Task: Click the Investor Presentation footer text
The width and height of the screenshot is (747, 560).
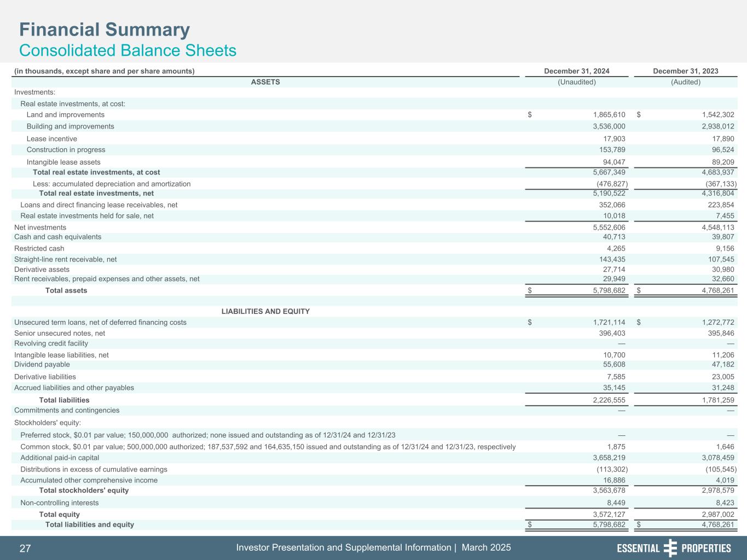Action: point(373,547)
